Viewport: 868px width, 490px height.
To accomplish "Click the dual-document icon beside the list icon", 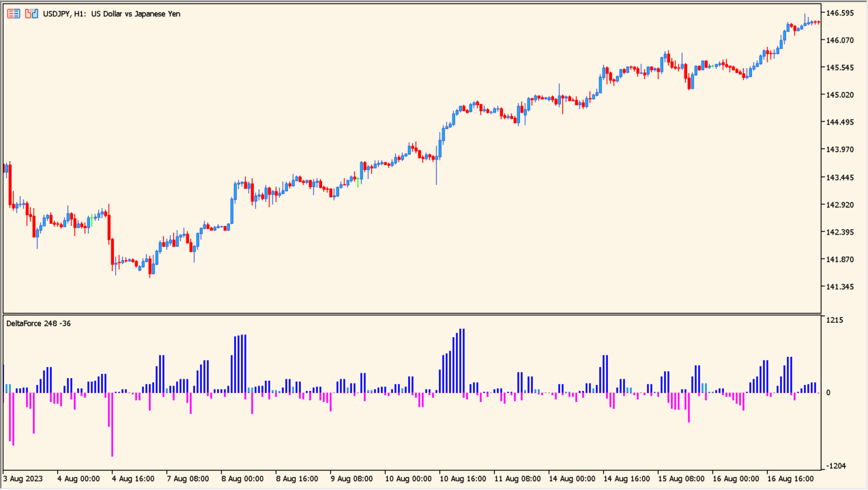I will click(29, 14).
